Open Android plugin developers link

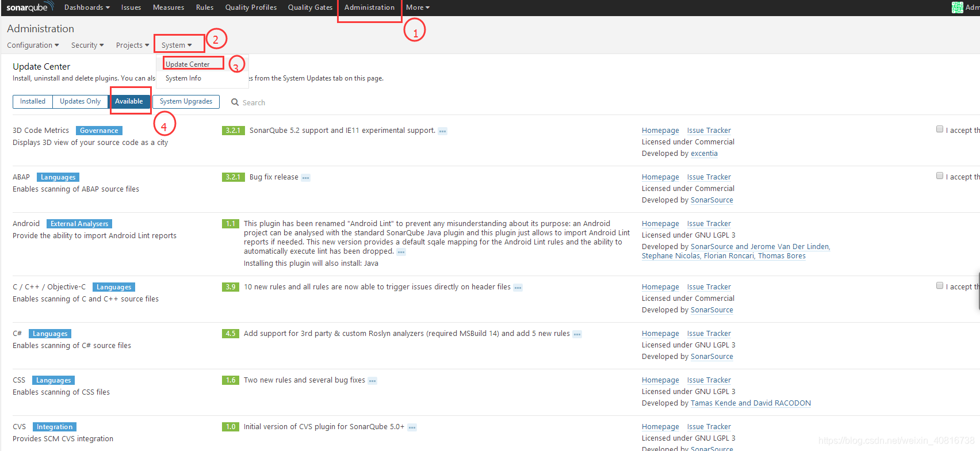pyautogui.click(x=736, y=251)
